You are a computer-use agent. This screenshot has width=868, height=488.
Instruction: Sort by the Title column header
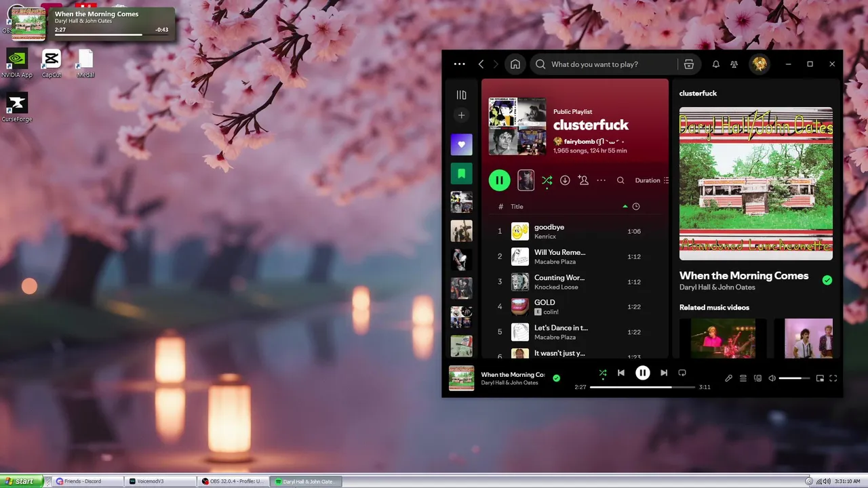click(x=517, y=207)
